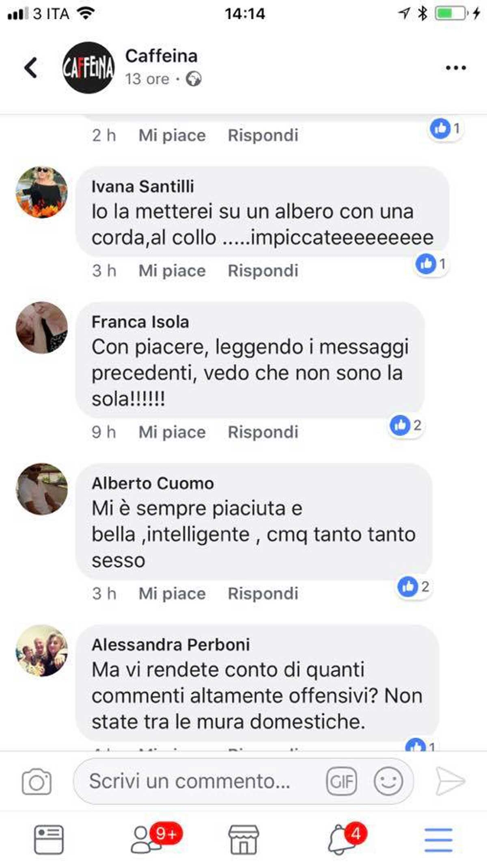Reply to Ivana Santilli's comment with Rispondi
The width and height of the screenshot is (487, 868).
coord(263,271)
